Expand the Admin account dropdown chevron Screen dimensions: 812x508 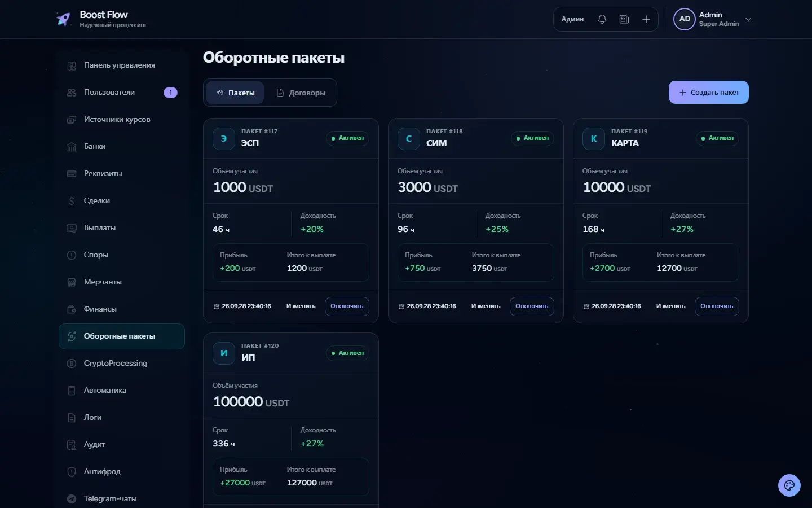coord(748,19)
